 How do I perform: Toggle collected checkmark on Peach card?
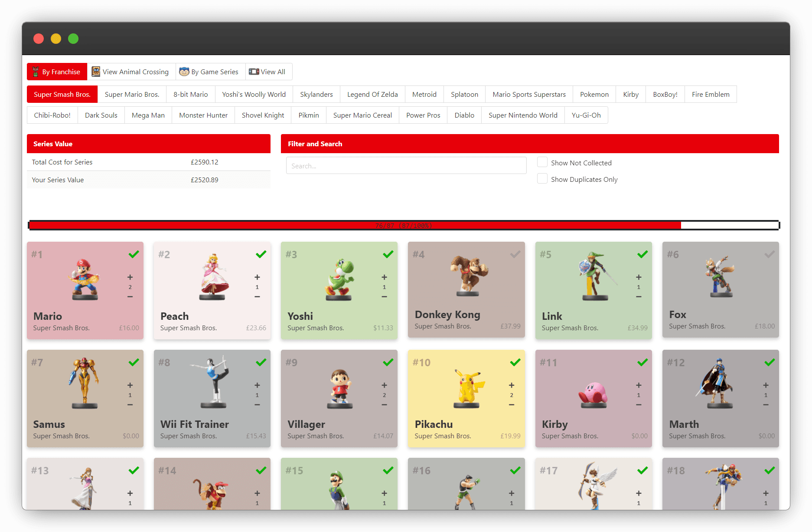tap(261, 254)
